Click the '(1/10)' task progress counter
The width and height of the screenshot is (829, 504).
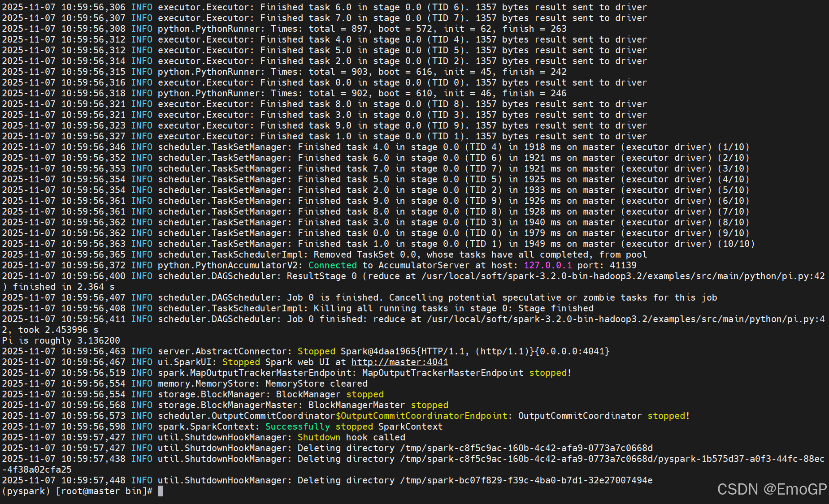coord(734,147)
